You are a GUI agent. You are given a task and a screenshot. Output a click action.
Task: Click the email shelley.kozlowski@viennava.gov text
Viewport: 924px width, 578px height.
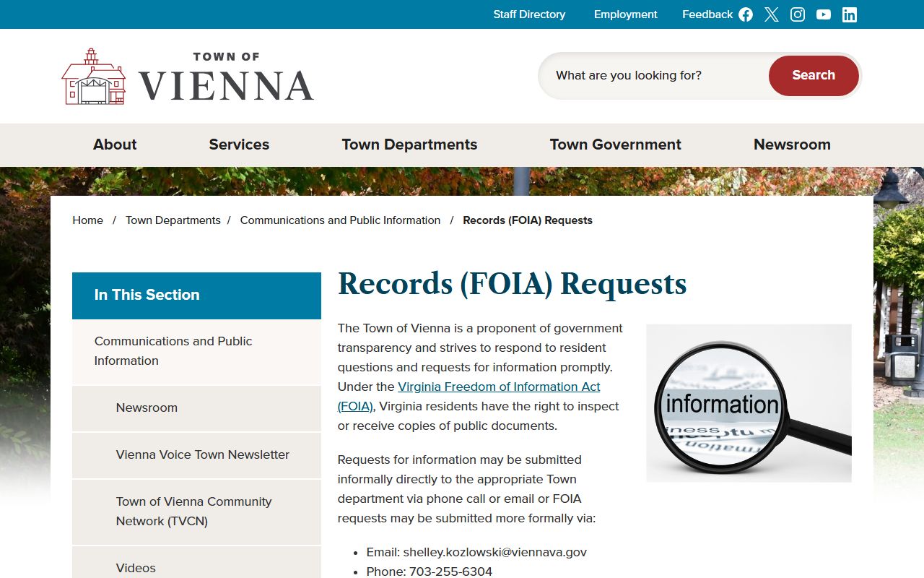pos(494,552)
